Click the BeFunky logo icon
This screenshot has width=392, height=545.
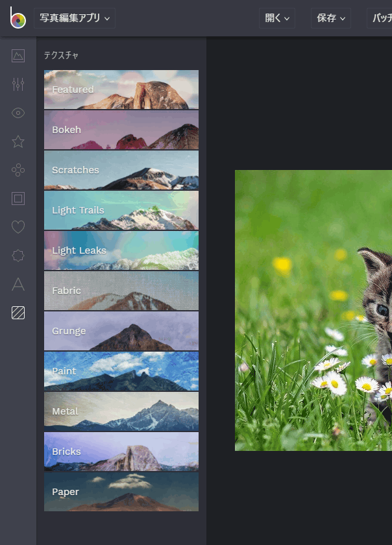pyautogui.click(x=18, y=18)
